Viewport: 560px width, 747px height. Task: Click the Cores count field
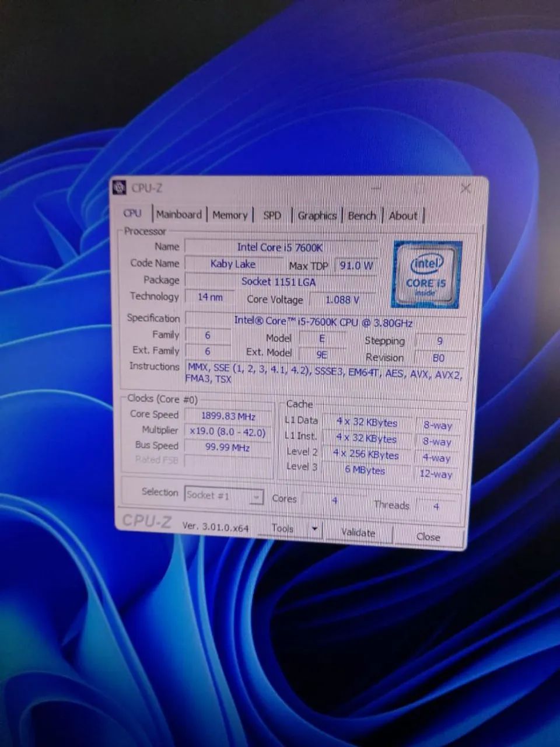pyautogui.click(x=334, y=500)
